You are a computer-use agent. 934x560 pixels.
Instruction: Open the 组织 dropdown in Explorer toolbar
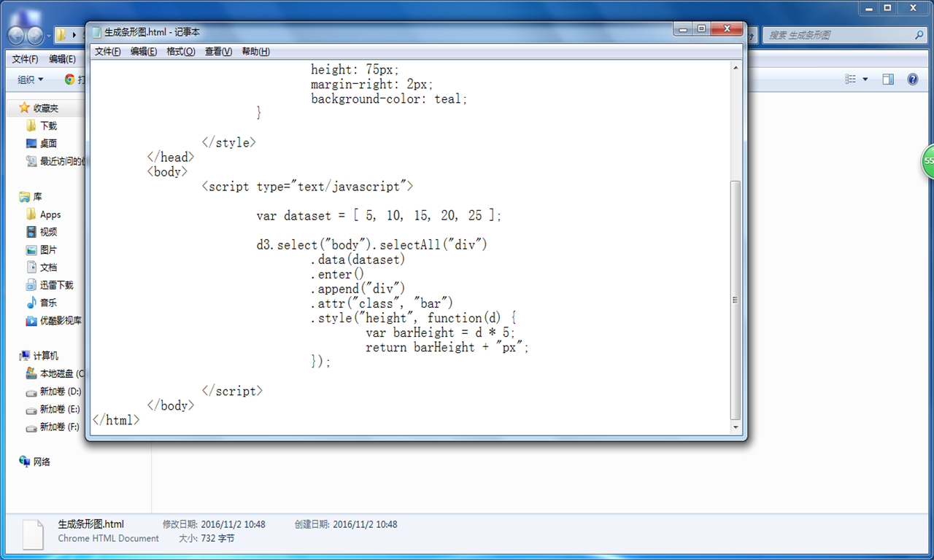(x=31, y=79)
